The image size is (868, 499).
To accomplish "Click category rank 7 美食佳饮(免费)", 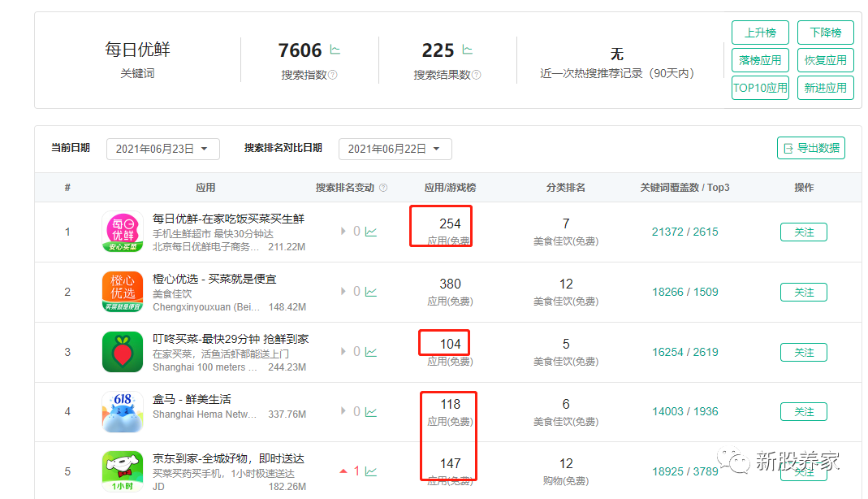I will click(566, 232).
